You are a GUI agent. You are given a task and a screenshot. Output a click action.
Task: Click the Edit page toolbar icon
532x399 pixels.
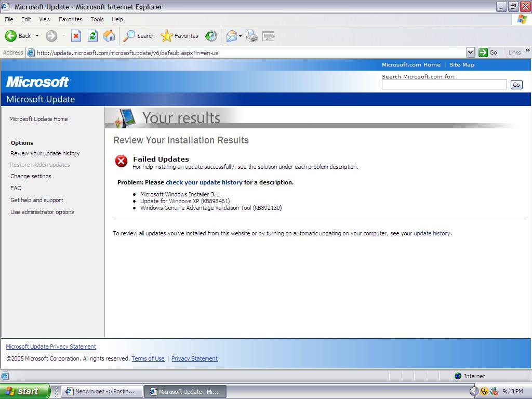point(269,36)
